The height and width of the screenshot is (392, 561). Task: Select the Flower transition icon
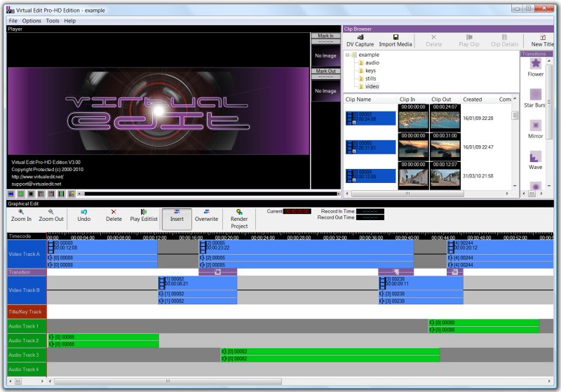click(536, 63)
